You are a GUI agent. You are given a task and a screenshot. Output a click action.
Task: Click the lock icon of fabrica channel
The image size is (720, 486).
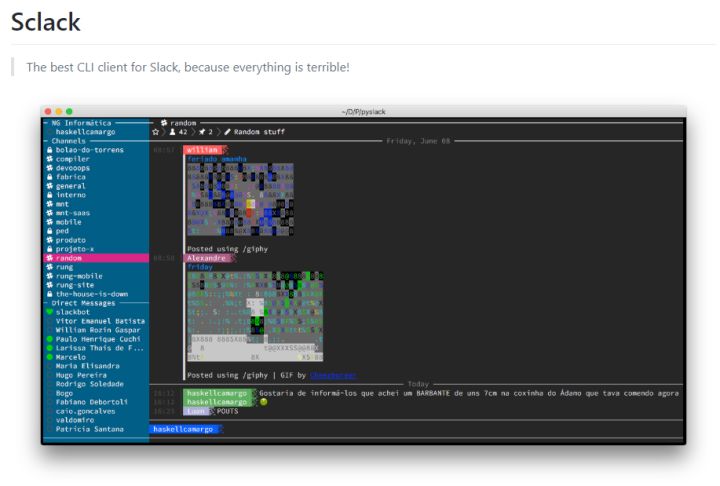[50, 177]
